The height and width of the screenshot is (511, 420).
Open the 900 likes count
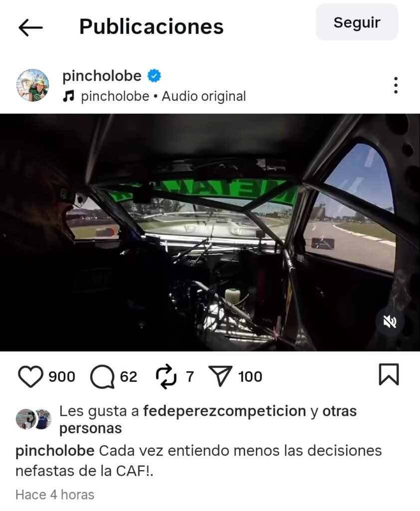click(62, 377)
